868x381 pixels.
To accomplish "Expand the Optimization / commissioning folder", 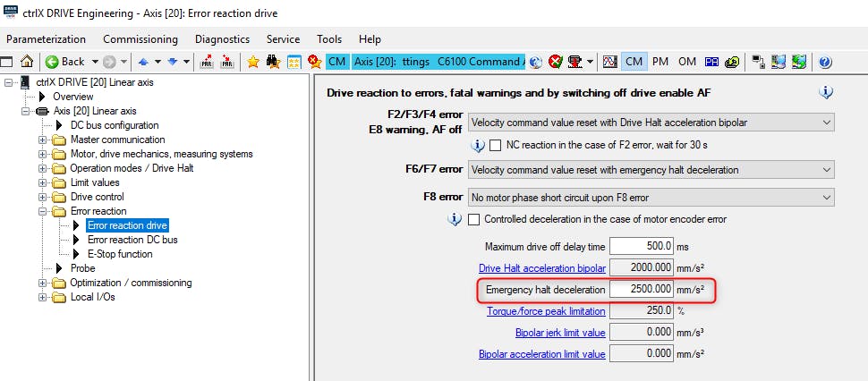I will coord(43,283).
